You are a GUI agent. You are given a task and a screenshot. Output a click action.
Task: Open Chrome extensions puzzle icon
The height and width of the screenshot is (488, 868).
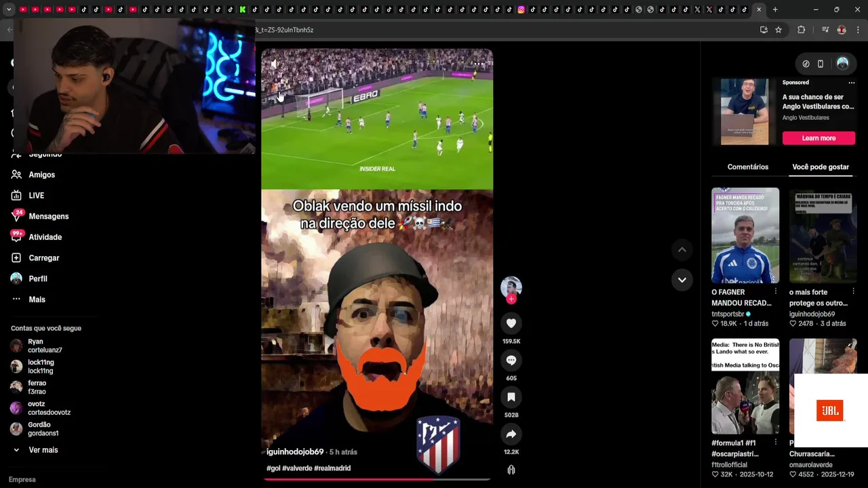(x=801, y=30)
